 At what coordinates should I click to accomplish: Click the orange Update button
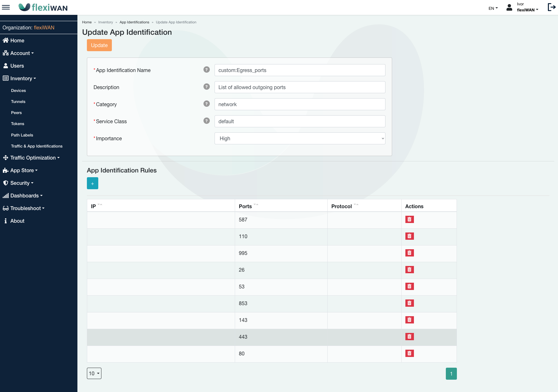tap(99, 45)
